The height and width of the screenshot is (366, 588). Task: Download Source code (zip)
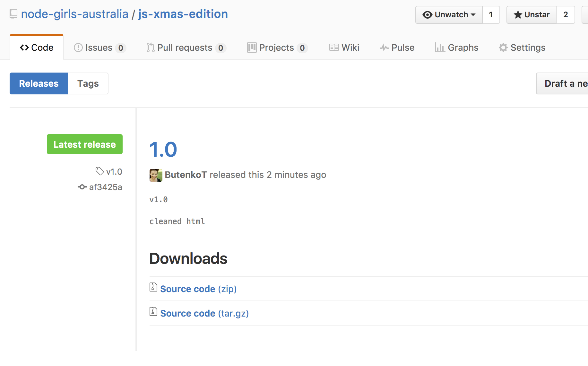[198, 289]
